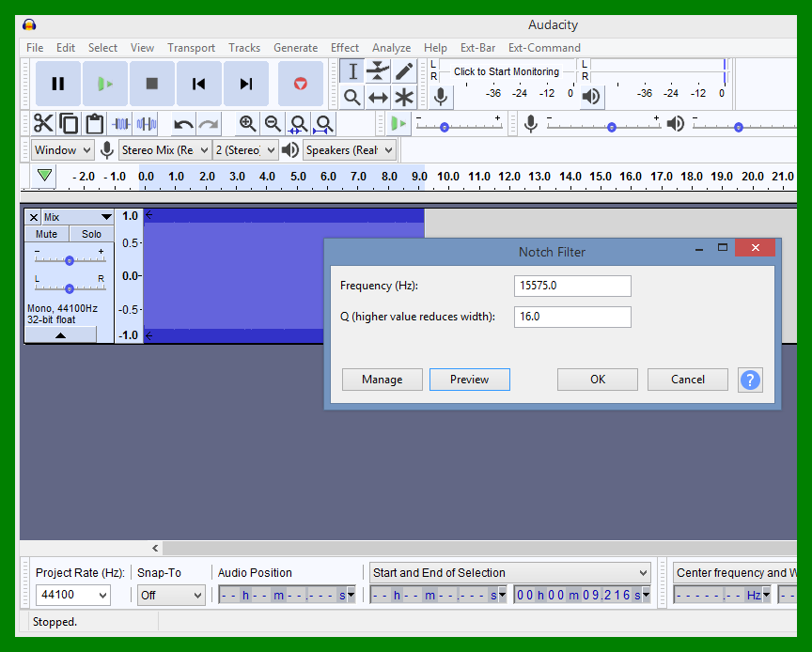Adjust the Mix track gain slider
This screenshot has height=652, width=812.
(x=70, y=260)
